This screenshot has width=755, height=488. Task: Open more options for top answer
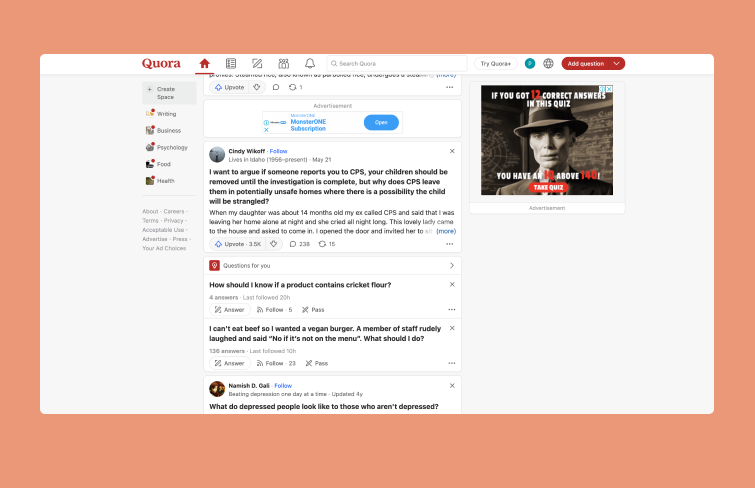pyautogui.click(x=450, y=87)
